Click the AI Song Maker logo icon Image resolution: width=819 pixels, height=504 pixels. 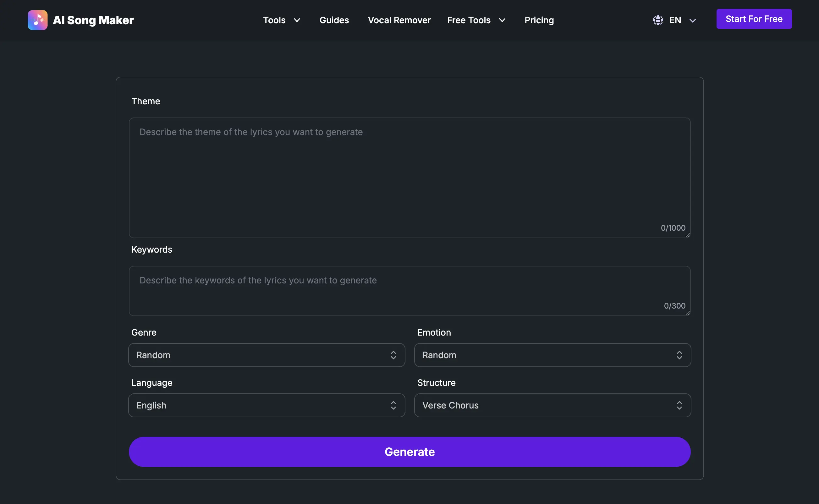coord(37,20)
